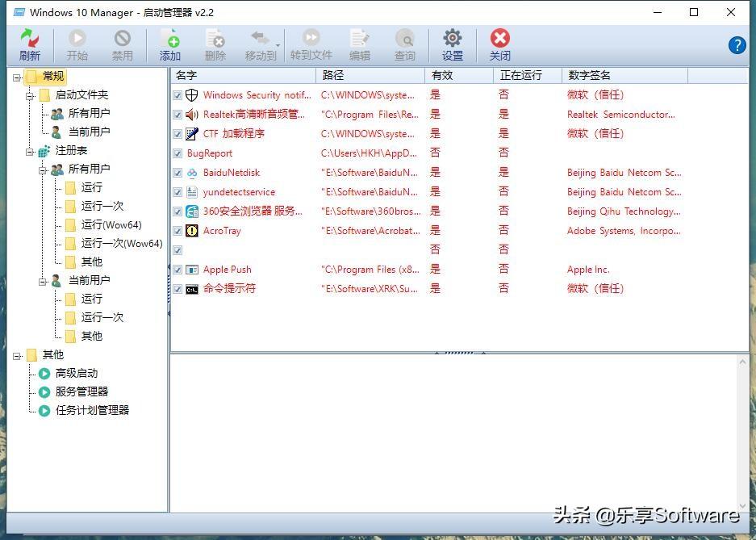The image size is (756, 540).
Task: Toggle the 360安全浏览器 服务 checkbox
Action: 178,211
